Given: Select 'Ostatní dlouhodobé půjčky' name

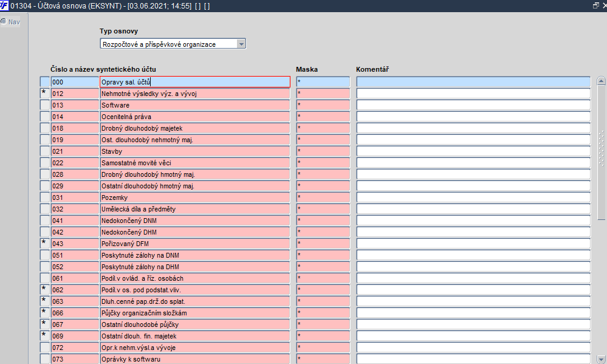Looking at the screenshot, I should [195, 325].
